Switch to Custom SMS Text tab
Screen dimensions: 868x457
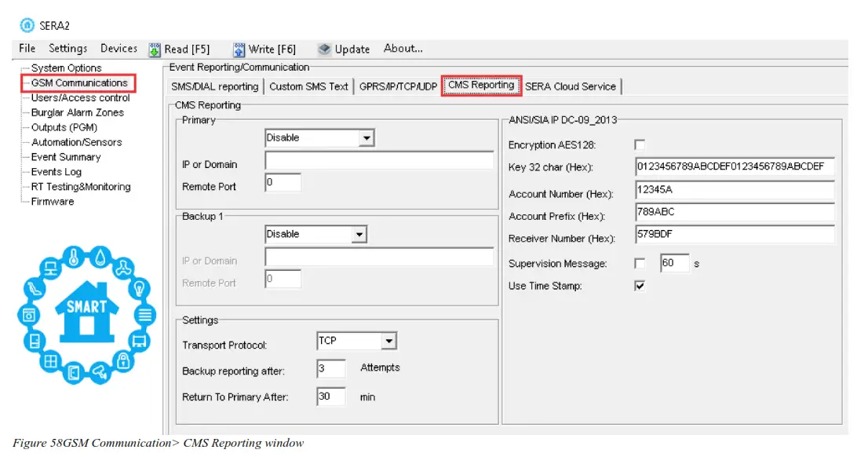tap(308, 86)
